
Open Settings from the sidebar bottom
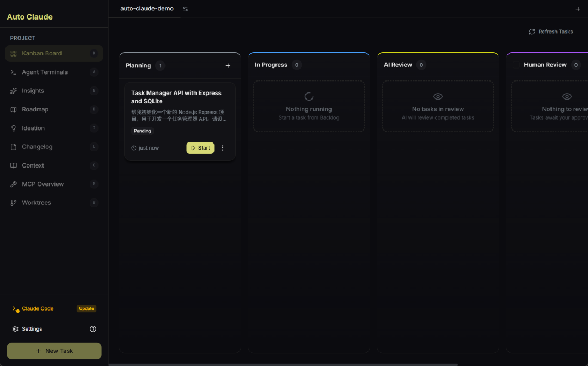[32, 329]
